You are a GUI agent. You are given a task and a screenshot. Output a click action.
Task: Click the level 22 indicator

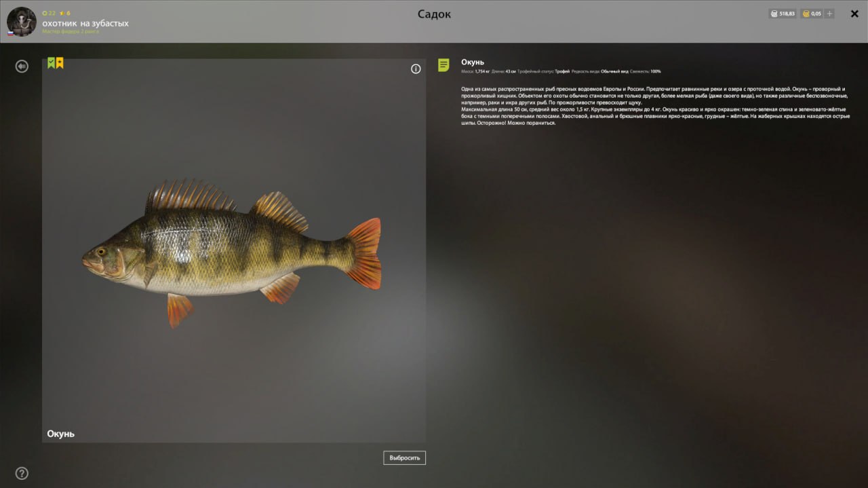click(x=49, y=13)
